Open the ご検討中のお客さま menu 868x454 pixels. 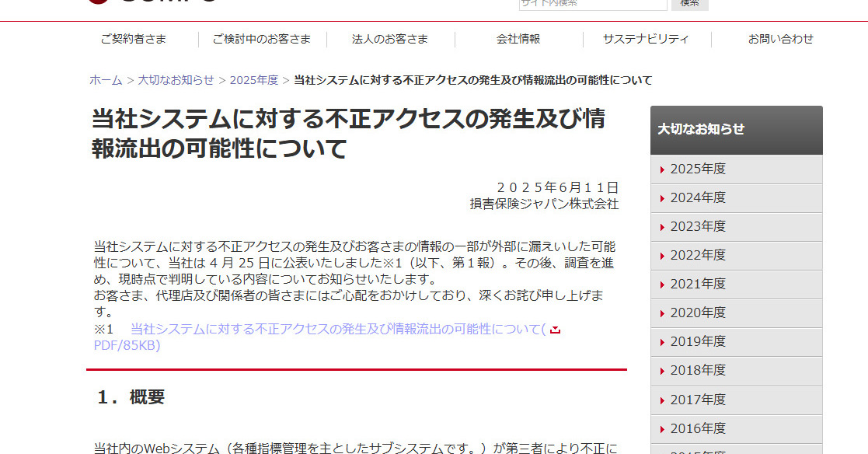click(261, 39)
